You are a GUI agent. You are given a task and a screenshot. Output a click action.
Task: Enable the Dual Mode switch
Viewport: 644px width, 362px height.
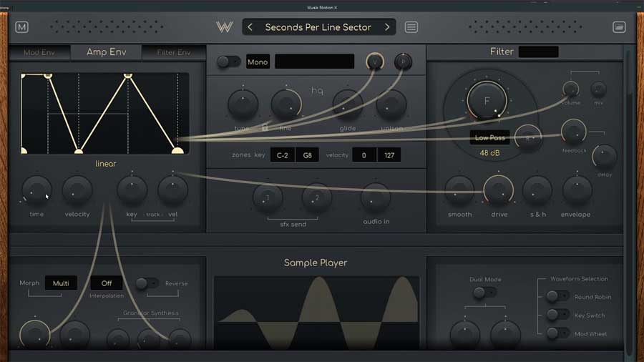point(484,292)
